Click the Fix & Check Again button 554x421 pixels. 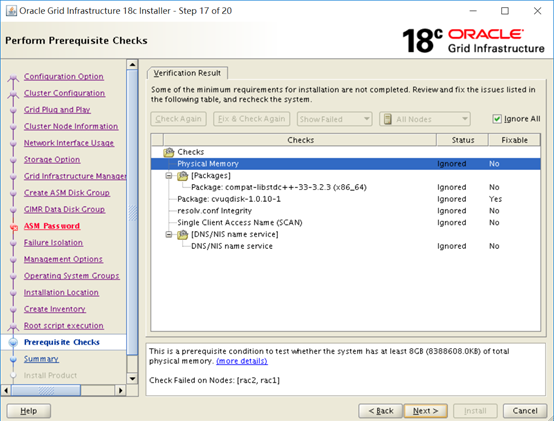click(x=252, y=119)
